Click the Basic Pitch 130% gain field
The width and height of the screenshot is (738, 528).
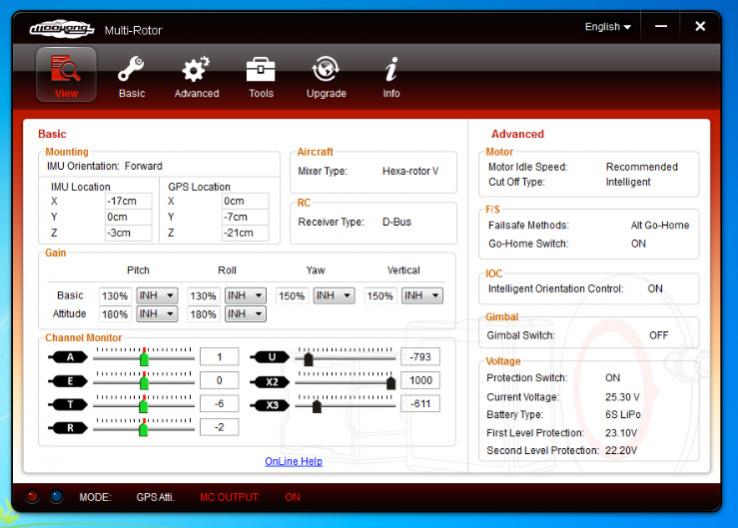tap(115, 296)
